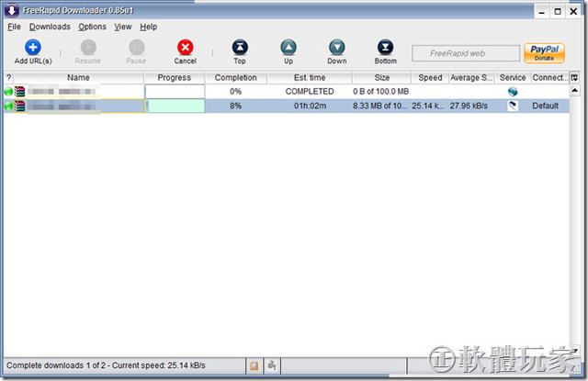Sort by the Speed column header
Viewport: 588px width, 381px height.
pyautogui.click(x=430, y=78)
